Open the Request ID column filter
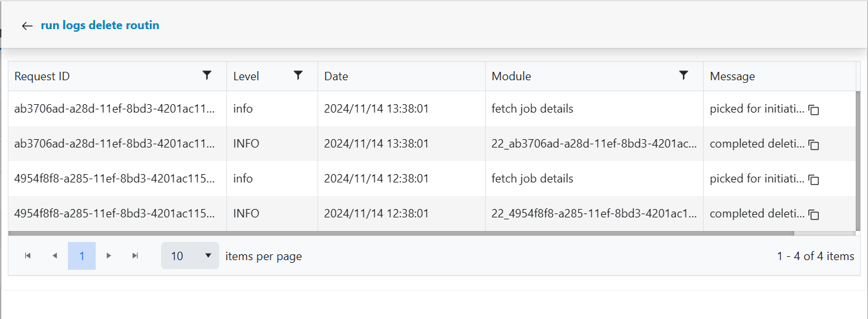This screenshot has height=319, width=868. (x=207, y=76)
